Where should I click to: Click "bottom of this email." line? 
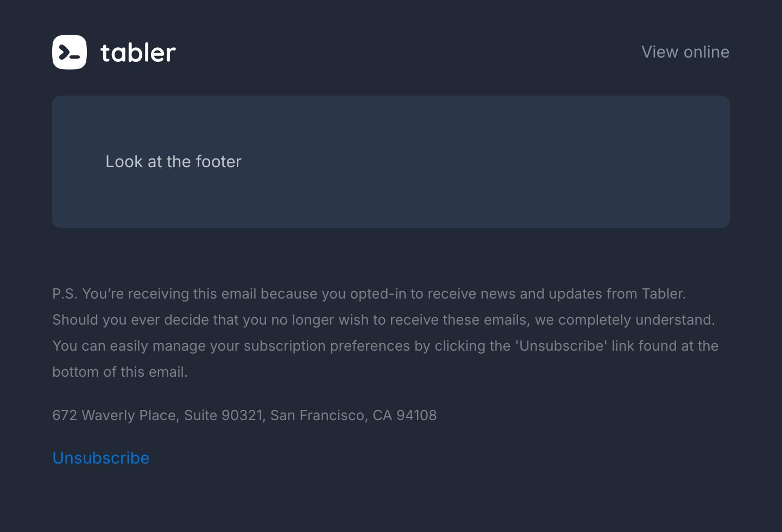(120, 372)
